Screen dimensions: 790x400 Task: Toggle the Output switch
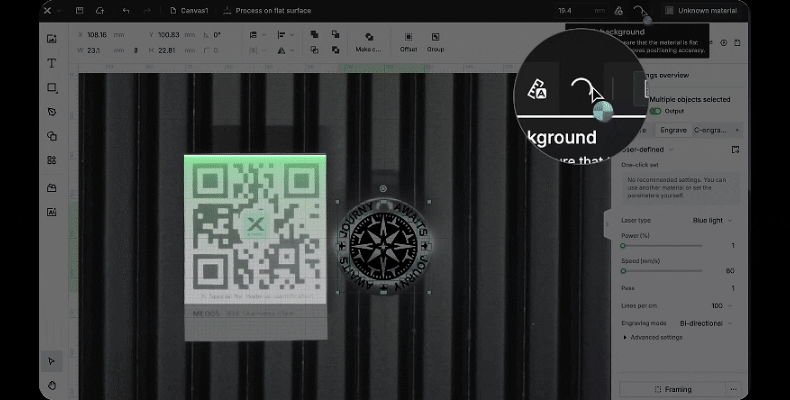(x=656, y=111)
